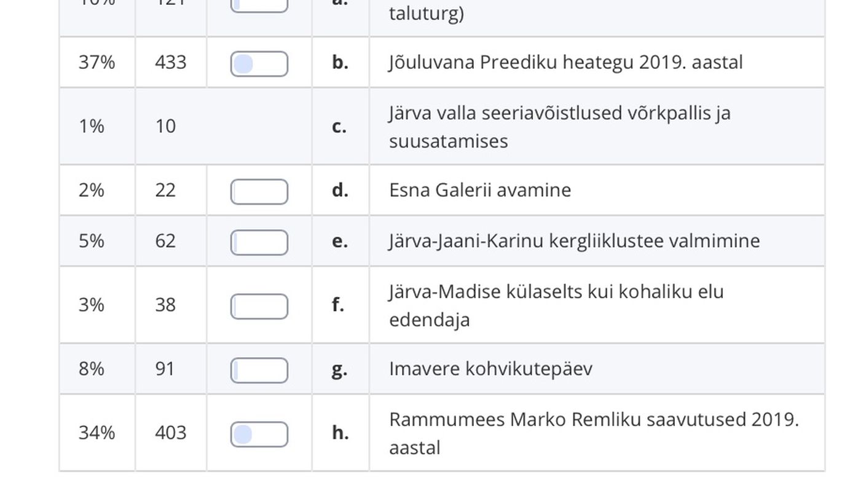
Task: Click the progress bar for option b
Action: (x=259, y=64)
